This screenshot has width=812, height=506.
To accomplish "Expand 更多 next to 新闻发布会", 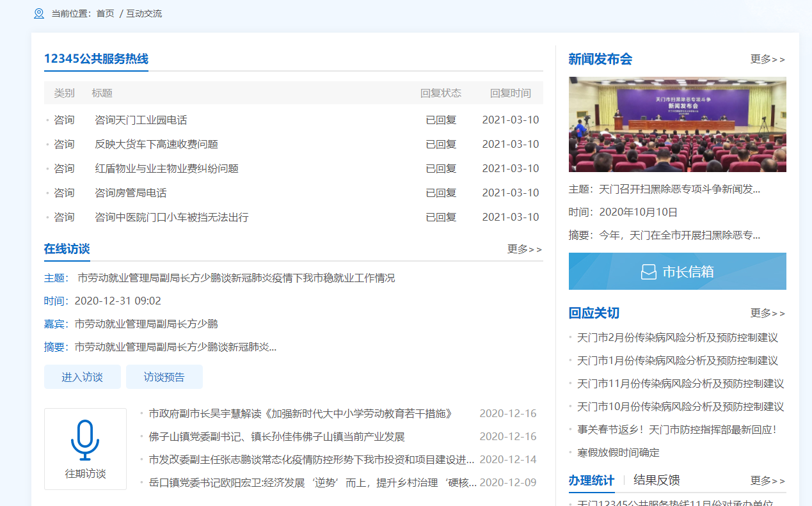I will (x=767, y=59).
